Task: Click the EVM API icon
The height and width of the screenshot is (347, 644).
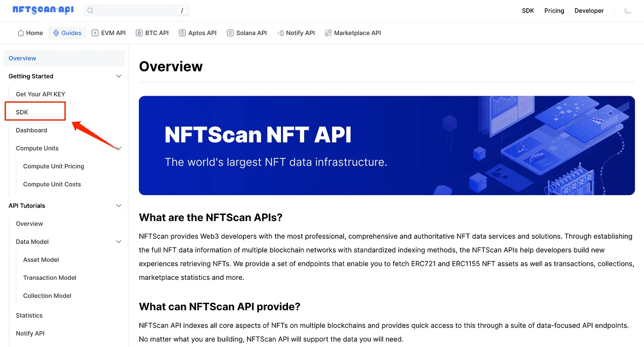Action: [x=95, y=33]
